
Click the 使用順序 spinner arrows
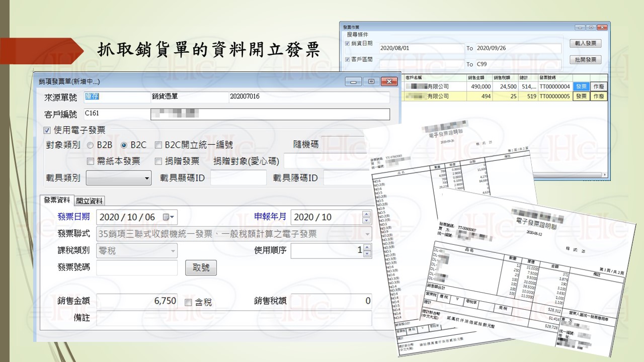367,250
